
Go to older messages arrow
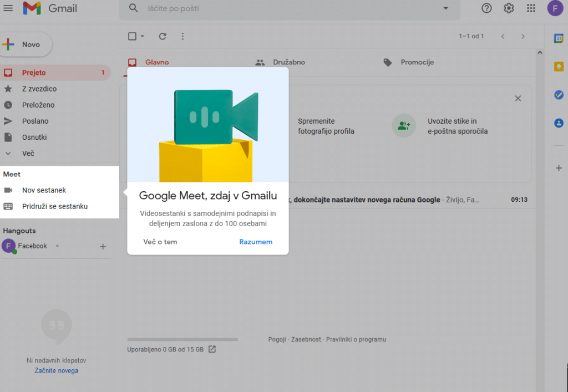coord(523,36)
